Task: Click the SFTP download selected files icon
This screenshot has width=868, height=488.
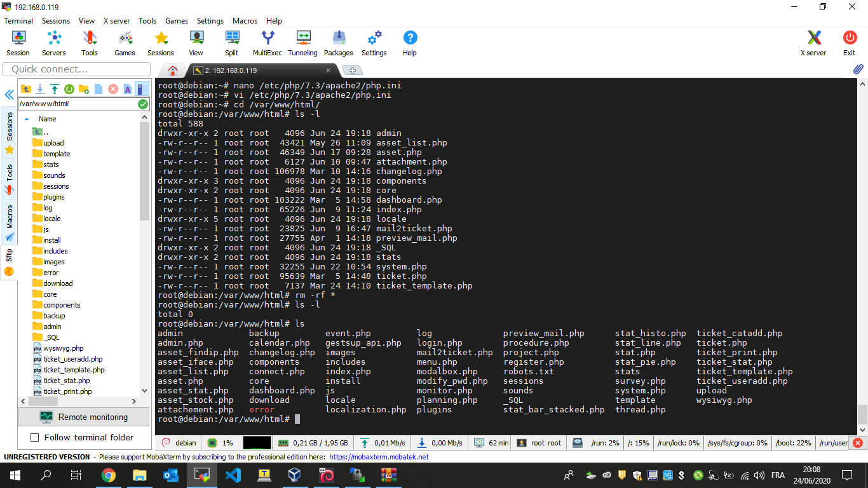Action: point(40,89)
